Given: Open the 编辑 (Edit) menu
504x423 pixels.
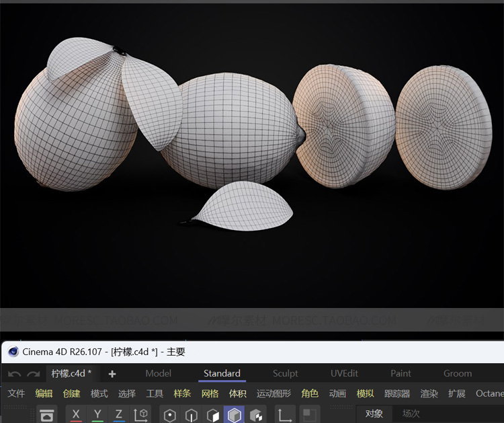Looking at the screenshot, I should (44, 393).
